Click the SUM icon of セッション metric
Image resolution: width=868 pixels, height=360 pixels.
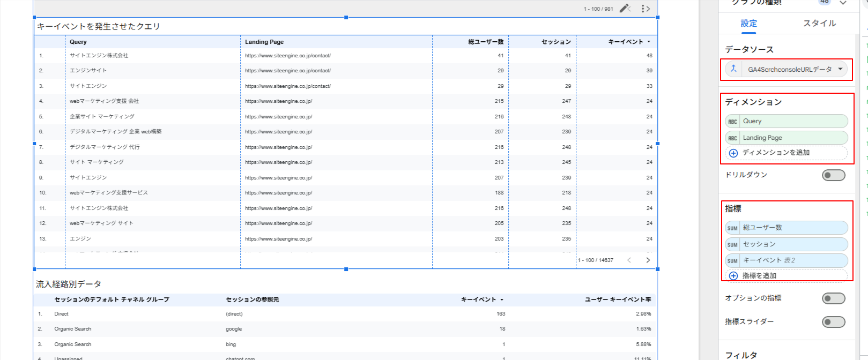(x=732, y=245)
